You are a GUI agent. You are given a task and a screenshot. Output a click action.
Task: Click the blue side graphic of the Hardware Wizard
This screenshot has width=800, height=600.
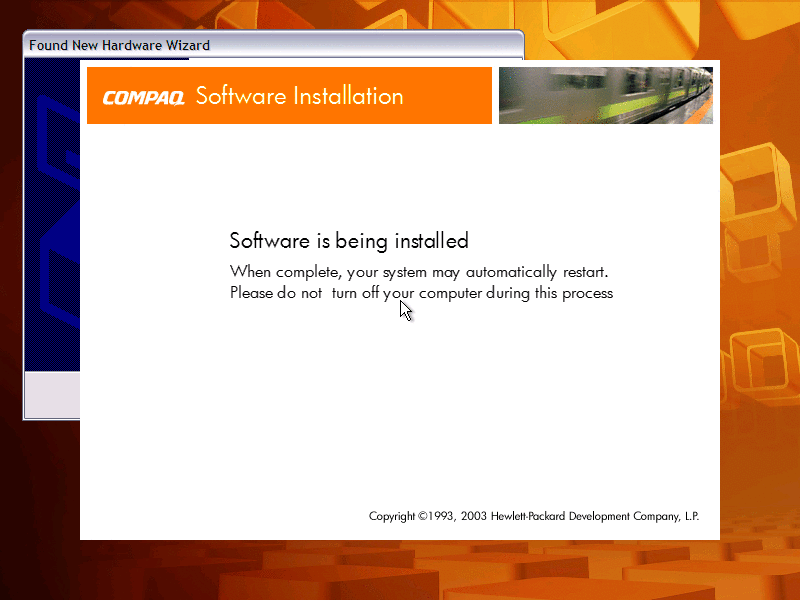[x=52, y=214]
